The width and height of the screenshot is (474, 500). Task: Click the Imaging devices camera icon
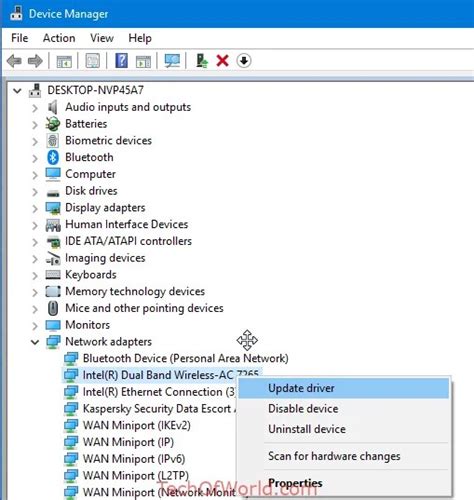tap(53, 258)
